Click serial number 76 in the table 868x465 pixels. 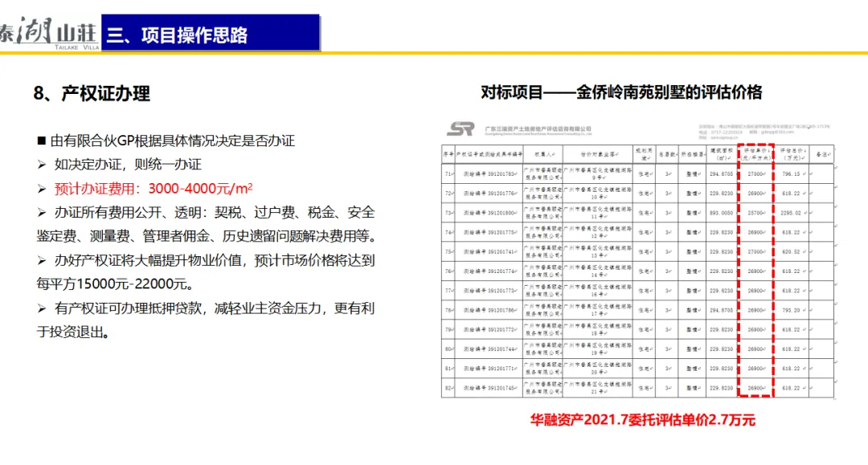(448, 271)
